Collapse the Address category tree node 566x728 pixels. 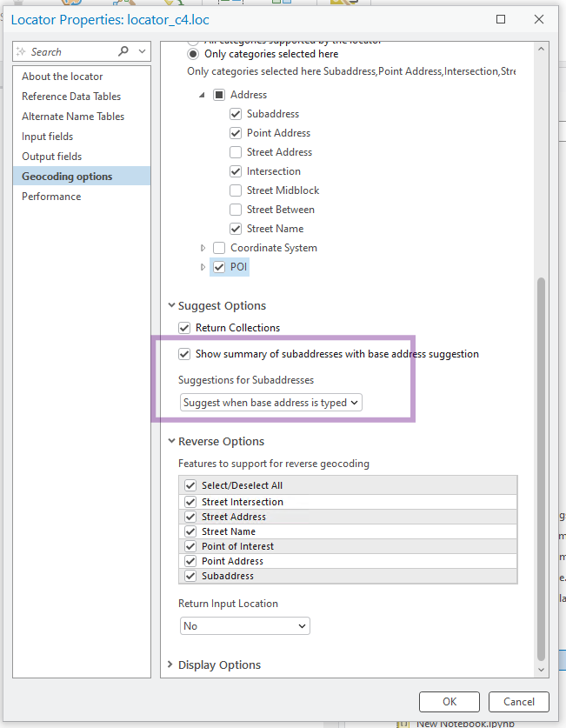click(x=203, y=95)
